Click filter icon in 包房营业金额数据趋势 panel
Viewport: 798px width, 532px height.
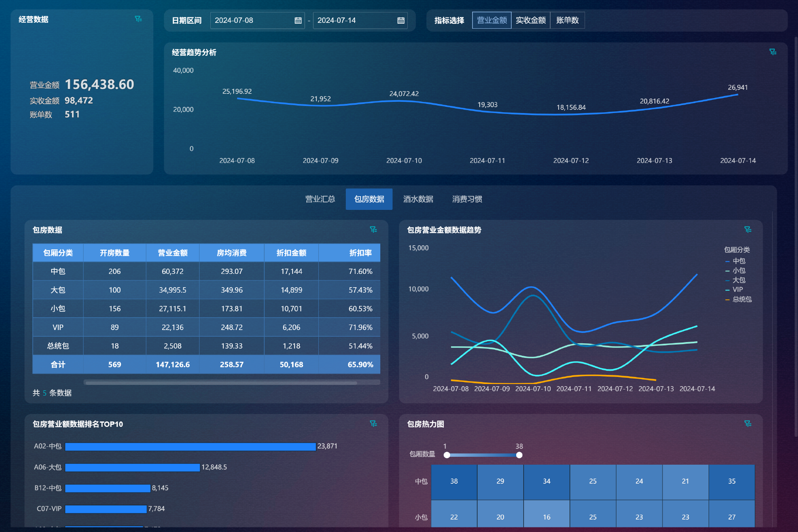(x=748, y=229)
